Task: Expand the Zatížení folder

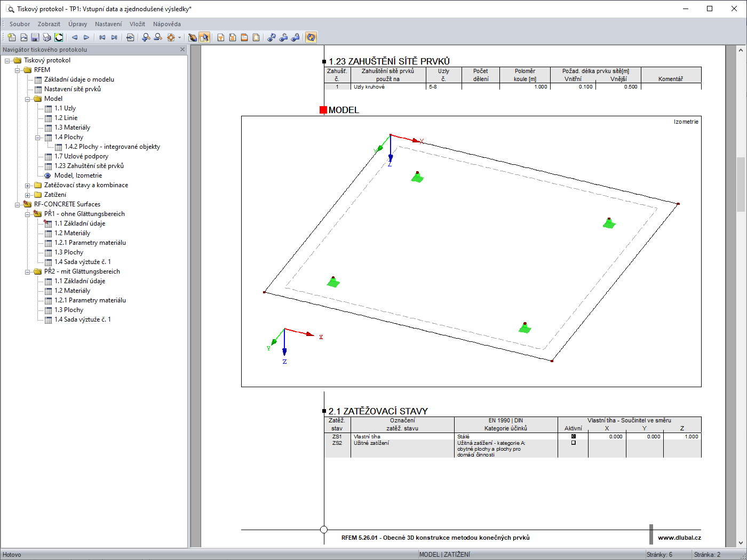Action: (x=28, y=195)
